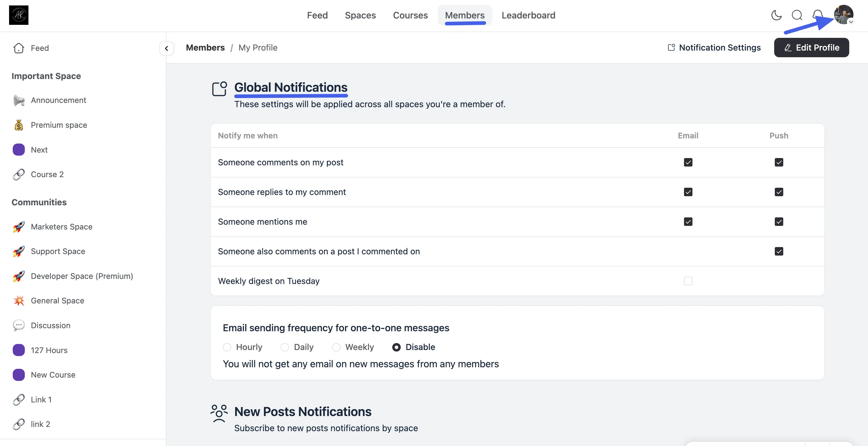Click the Premium space money bag icon
This screenshot has width=868, height=446.
pos(18,125)
